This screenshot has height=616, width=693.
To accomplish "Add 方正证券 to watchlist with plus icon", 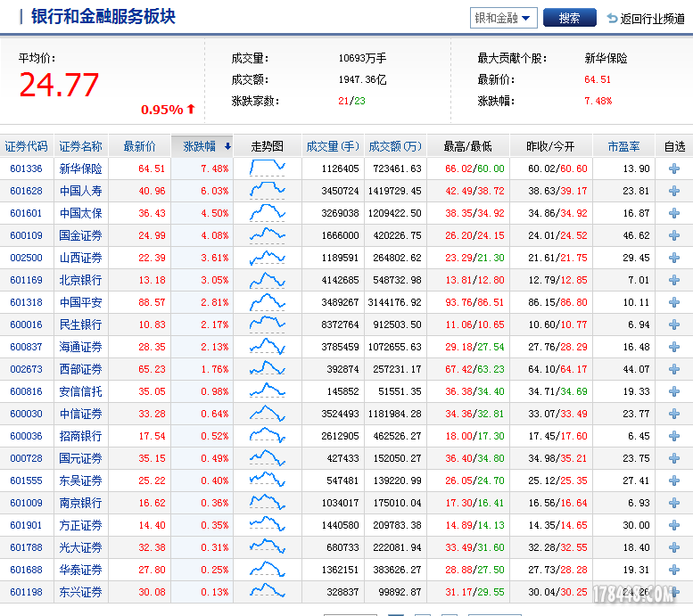I will [674, 525].
